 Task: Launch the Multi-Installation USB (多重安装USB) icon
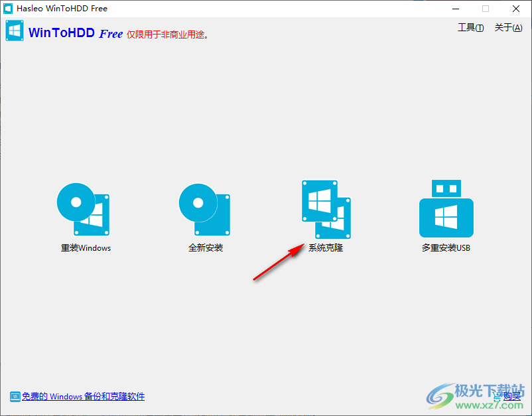[446, 208]
